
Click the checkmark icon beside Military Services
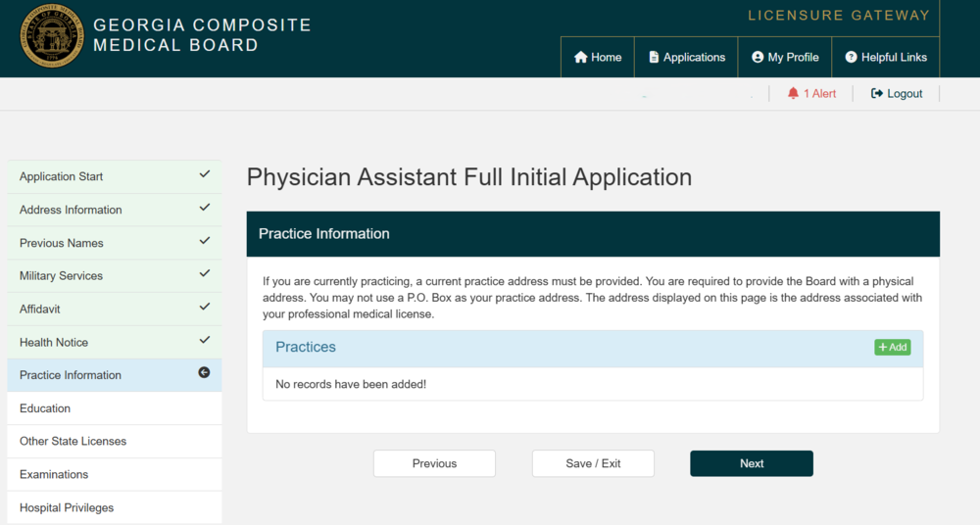click(x=204, y=273)
